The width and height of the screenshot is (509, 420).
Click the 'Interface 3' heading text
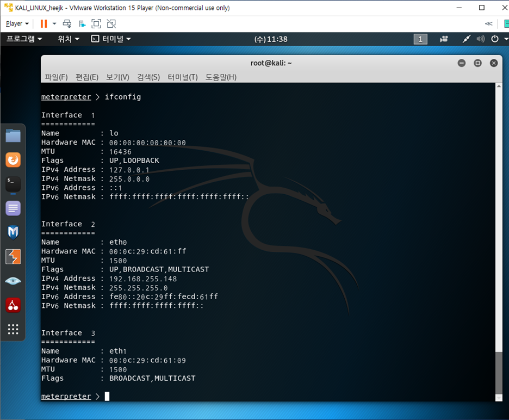tap(68, 333)
